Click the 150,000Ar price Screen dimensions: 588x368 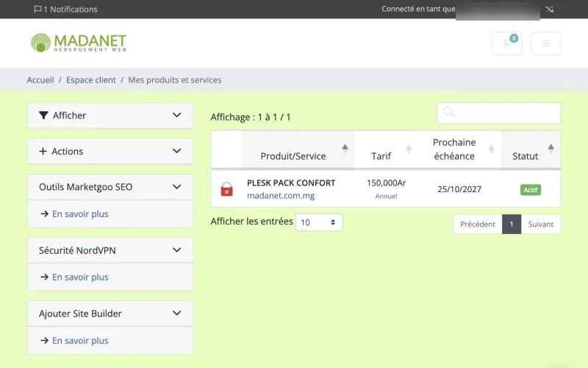tap(387, 183)
